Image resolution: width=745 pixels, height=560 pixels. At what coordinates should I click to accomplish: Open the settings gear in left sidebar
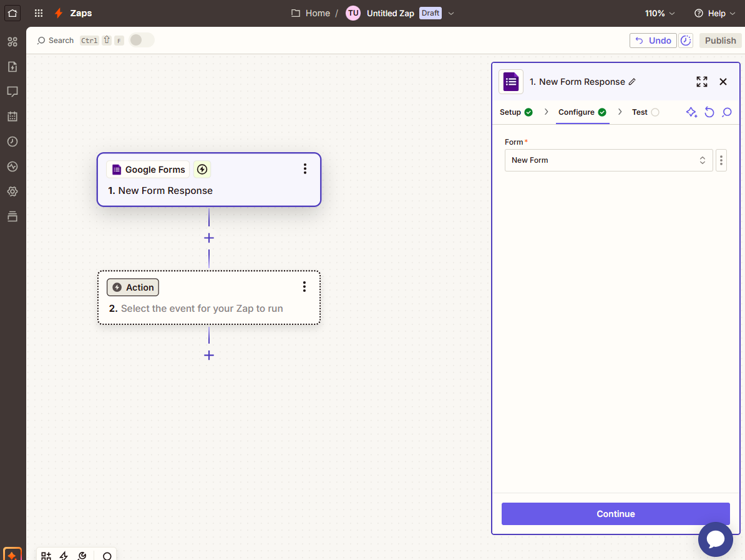[x=12, y=191]
